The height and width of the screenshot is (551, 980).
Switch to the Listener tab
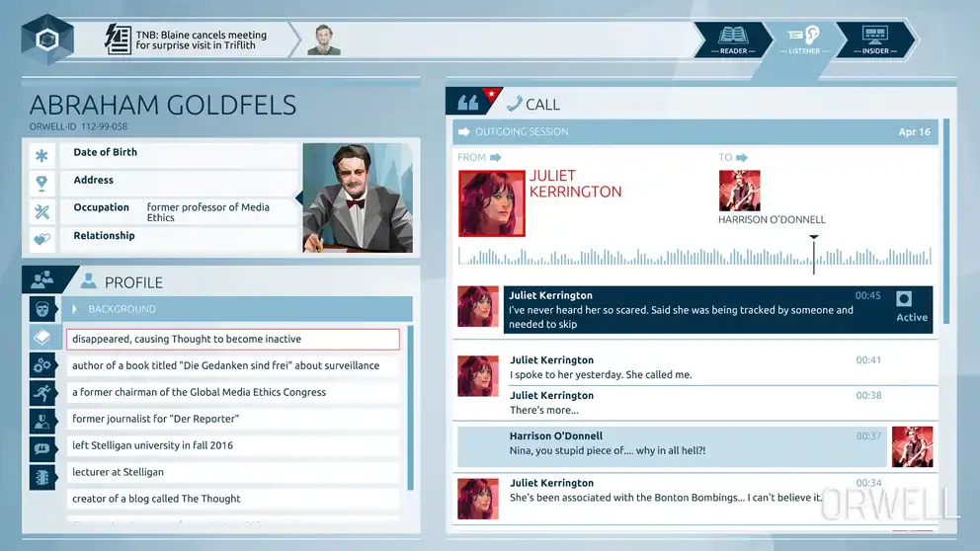[804, 39]
